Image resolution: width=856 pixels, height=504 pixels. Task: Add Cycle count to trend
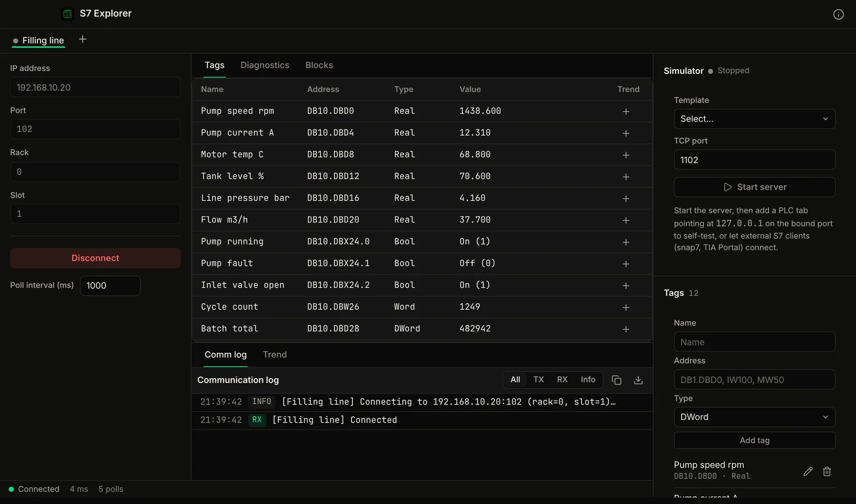pos(626,308)
